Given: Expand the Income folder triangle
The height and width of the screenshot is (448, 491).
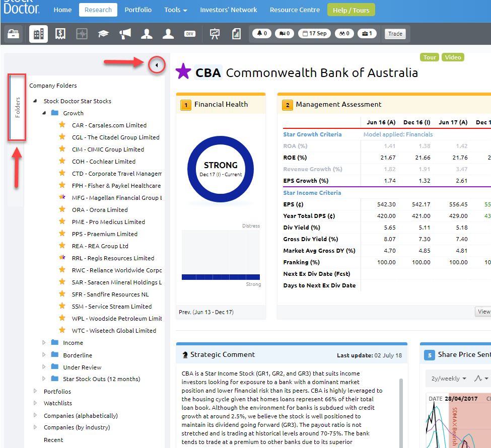Looking at the screenshot, I should 44,342.
